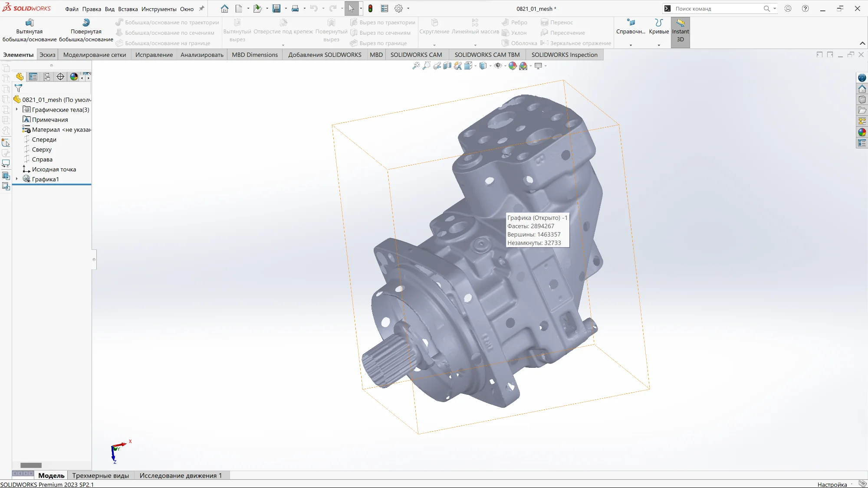Expand the Графические тела(3) folder
868x488 pixels.
17,109
